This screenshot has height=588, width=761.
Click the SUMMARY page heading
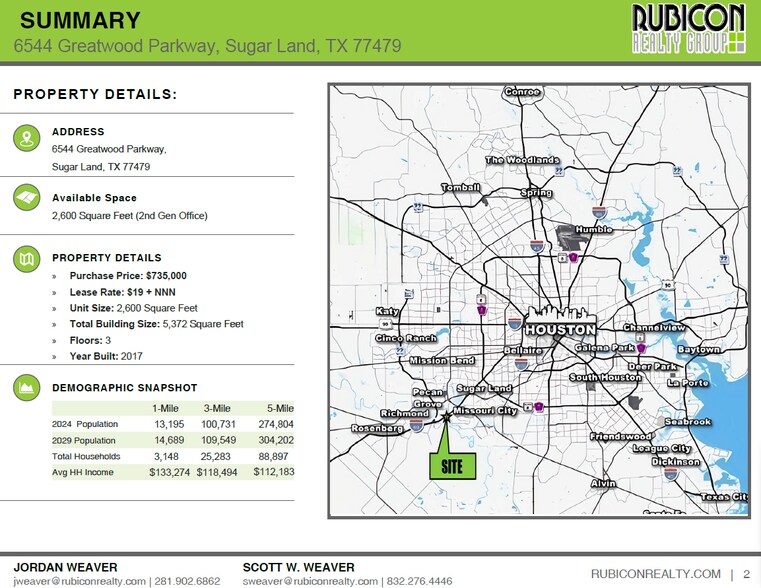(x=80, y=20)
